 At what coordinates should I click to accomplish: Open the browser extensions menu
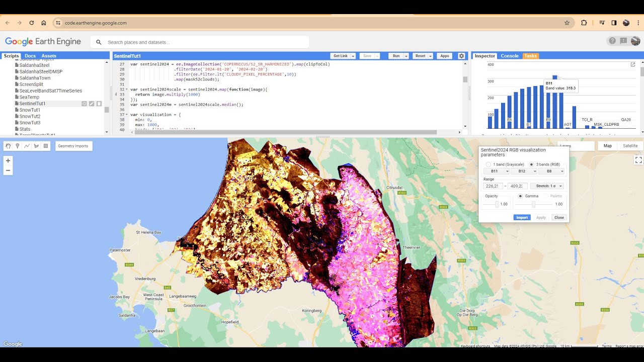[x=584, y=23]
